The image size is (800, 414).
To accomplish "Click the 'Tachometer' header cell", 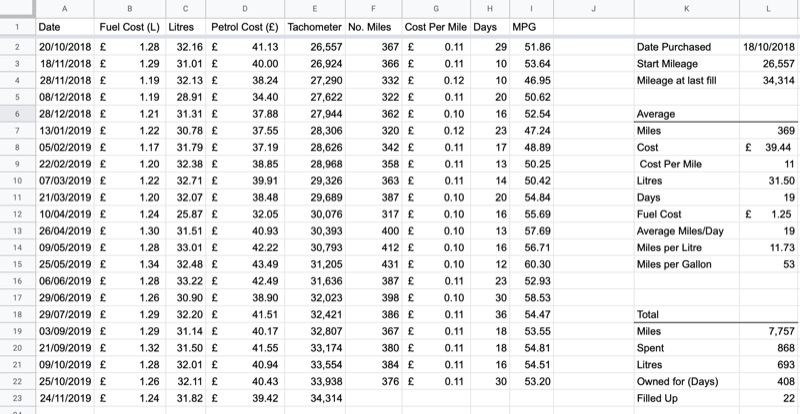I will point(315,27).
